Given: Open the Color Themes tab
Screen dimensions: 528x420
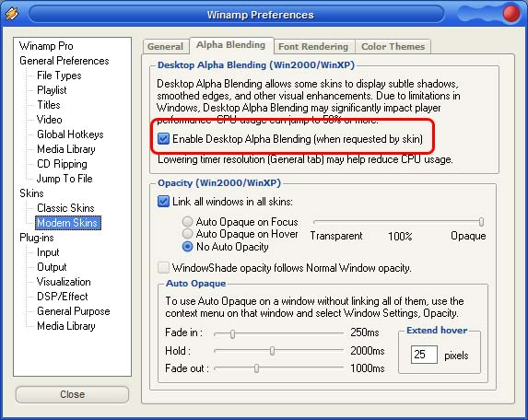Looking at the screenshot, I should [393, 46].
